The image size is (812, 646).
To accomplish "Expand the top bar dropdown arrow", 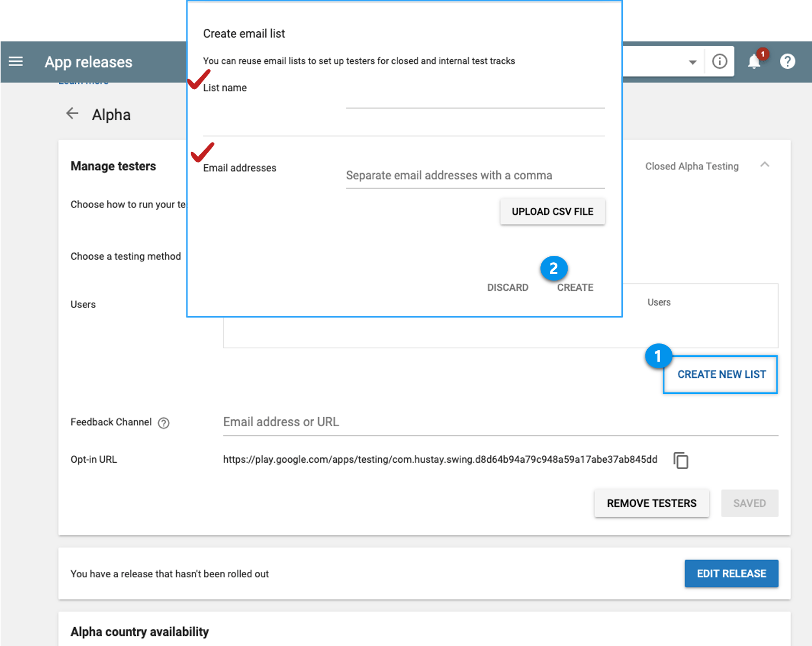I will [x=693, y=62].
